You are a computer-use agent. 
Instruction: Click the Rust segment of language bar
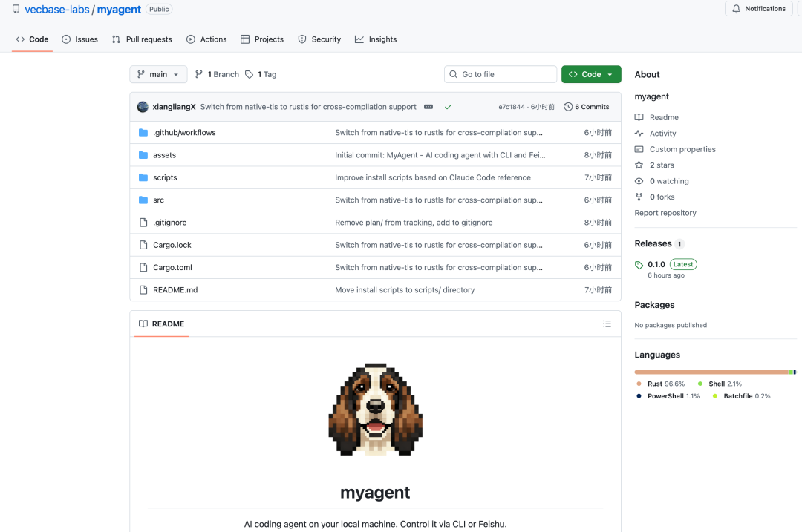click(710, 372)
